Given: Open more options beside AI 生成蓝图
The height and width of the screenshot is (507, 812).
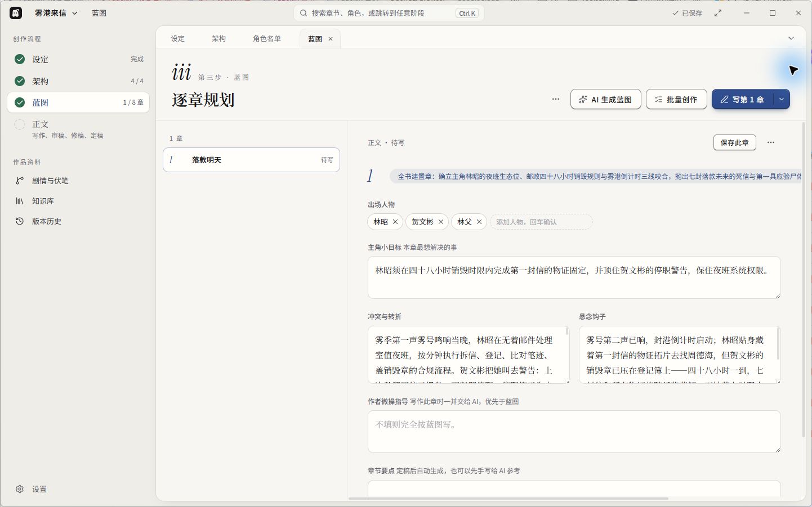Looking at the screenshot, I should [556, 99].
